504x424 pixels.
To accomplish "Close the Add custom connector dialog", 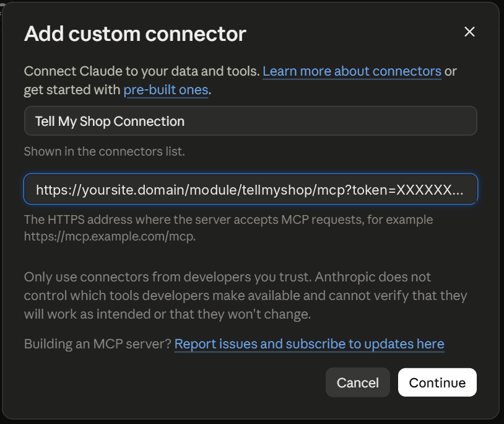I will 469,32.
